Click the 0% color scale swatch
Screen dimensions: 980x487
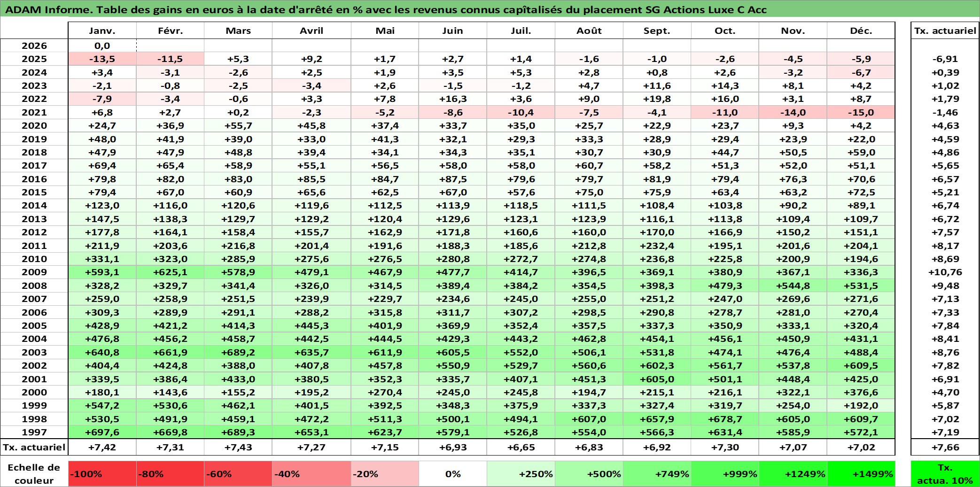click(453, 474)
